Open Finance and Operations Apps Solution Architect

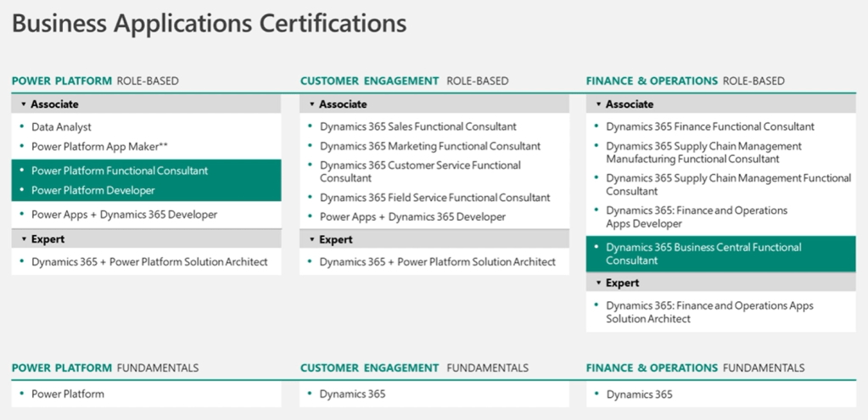tap(709, 311)
